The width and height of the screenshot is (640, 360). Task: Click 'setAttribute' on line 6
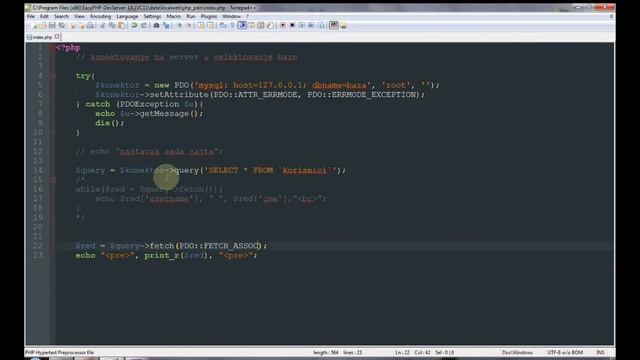(x=179, y=95)
